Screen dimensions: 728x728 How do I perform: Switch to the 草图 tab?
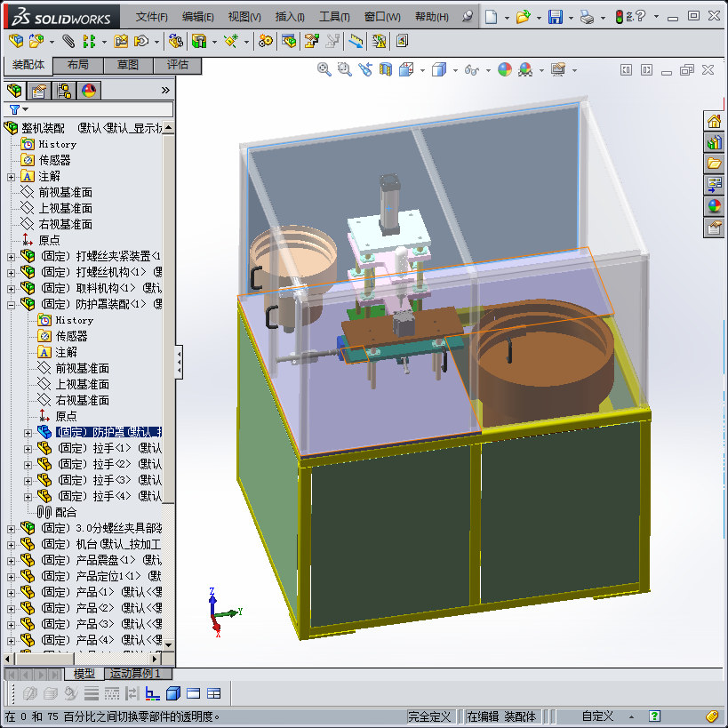click(128, 65)
